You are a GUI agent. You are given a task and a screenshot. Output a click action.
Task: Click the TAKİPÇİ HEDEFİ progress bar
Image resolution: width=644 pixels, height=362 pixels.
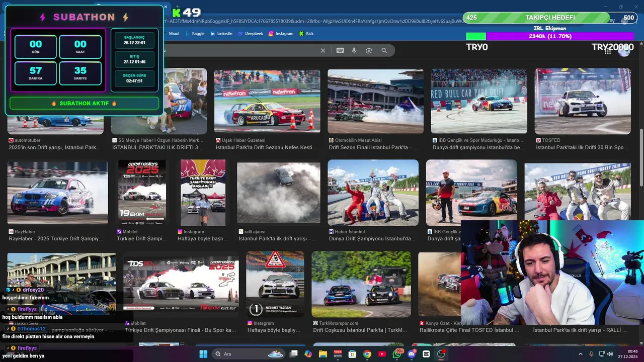[x=550, y=18]
